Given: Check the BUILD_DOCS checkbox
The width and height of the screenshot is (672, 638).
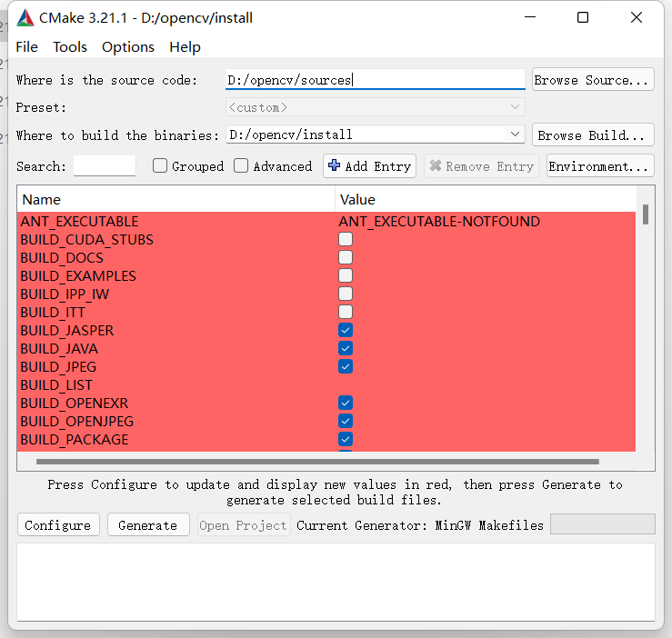Looking at the screenshot, I should tap(346, 257).
